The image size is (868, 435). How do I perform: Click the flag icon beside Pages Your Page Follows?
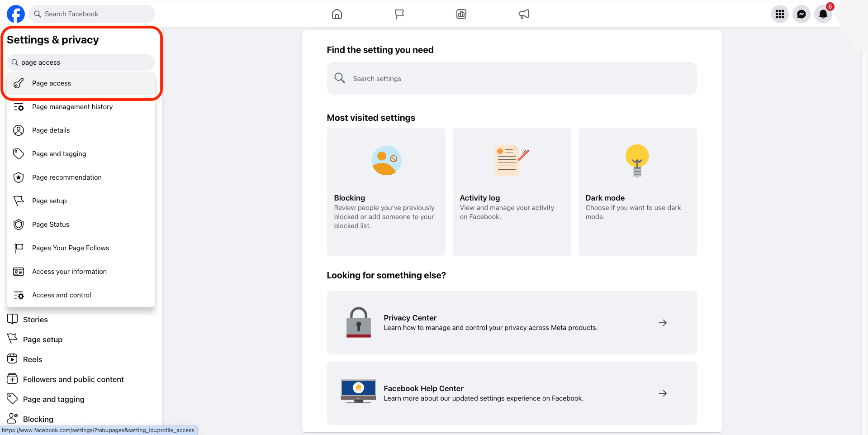19,248
